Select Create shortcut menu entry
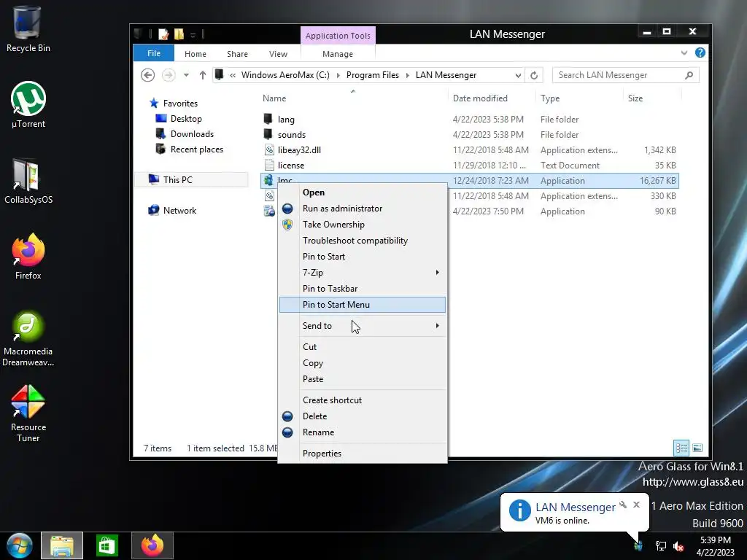The height and width of the screenshot is (560, 747). 363,400
